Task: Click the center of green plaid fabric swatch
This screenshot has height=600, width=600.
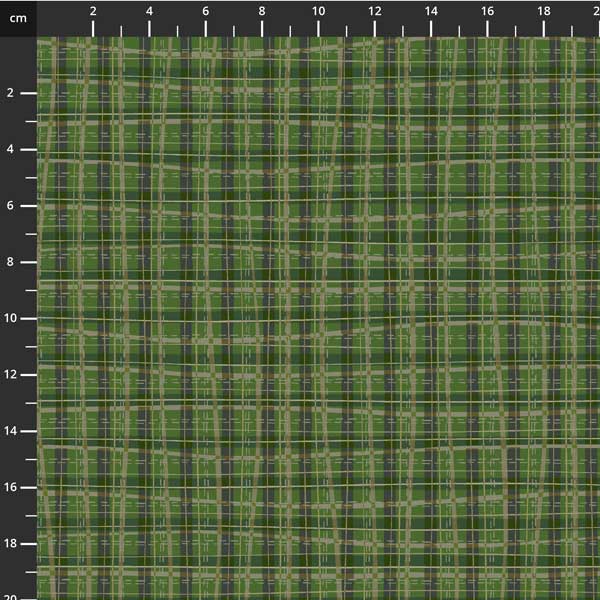Action: coord(318,318)
